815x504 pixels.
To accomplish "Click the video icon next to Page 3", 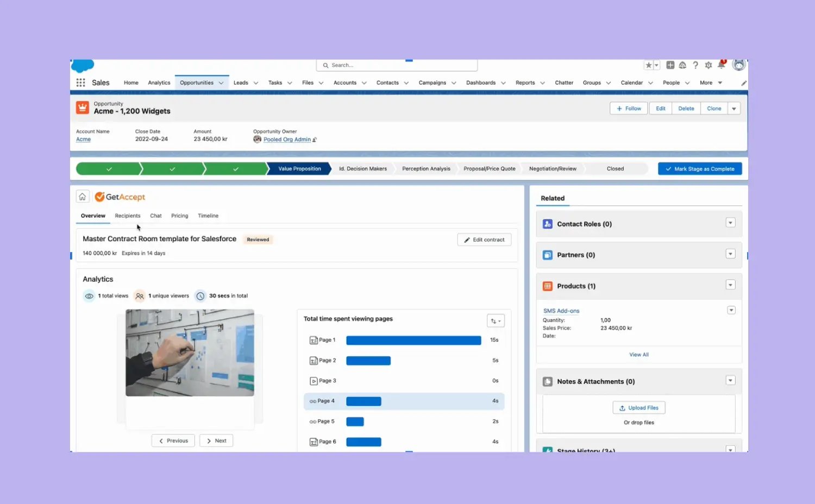I will pos(314,380).
